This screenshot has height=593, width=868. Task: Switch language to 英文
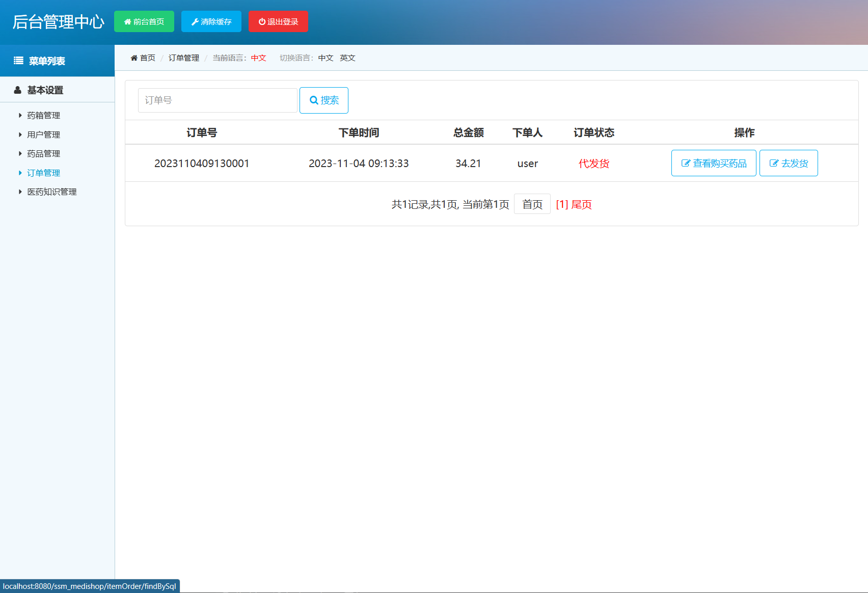point(347,58)
